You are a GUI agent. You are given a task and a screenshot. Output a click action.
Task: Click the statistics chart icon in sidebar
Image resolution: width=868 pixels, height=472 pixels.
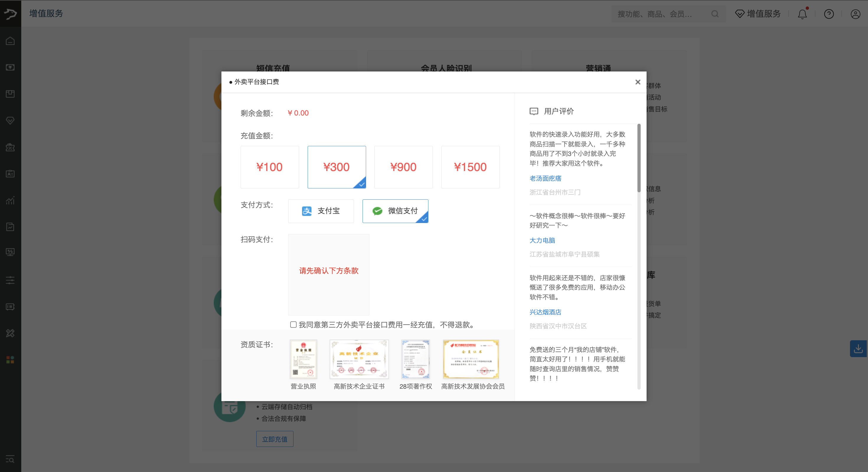click(x=10, y=200)
